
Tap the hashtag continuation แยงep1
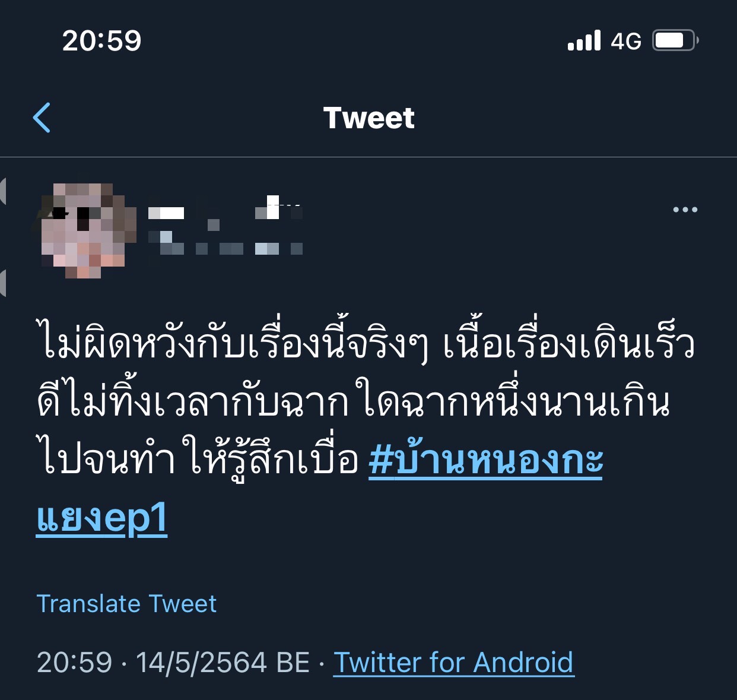(x=101, y=518)
